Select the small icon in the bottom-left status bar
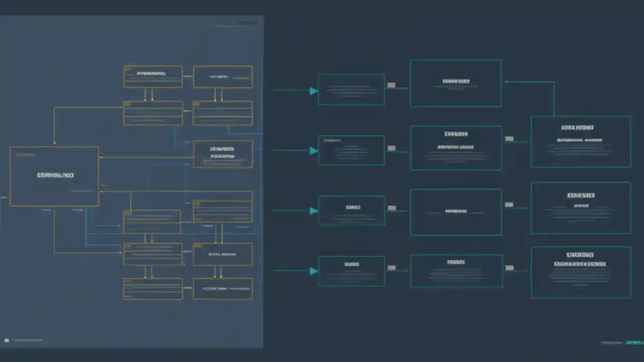This screenshot has height=362, width=644. 7,340
